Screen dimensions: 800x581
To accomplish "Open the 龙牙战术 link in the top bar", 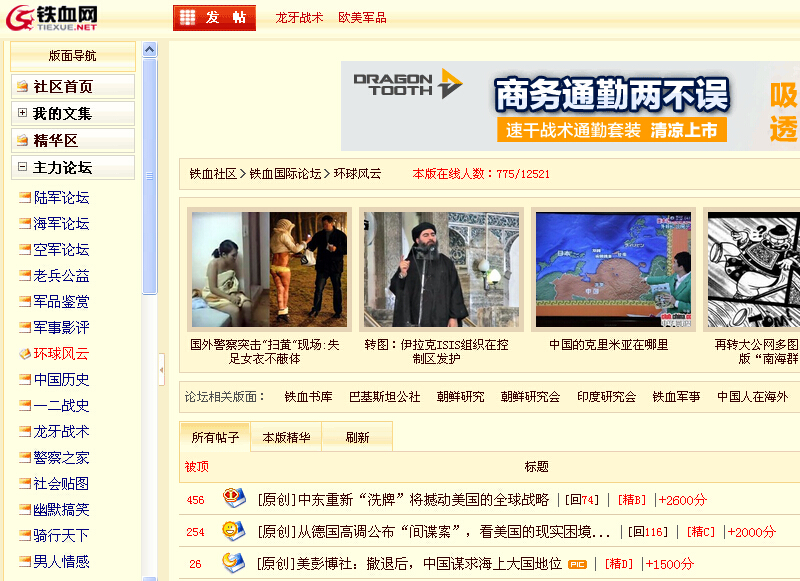I will [x=299, y=18].
